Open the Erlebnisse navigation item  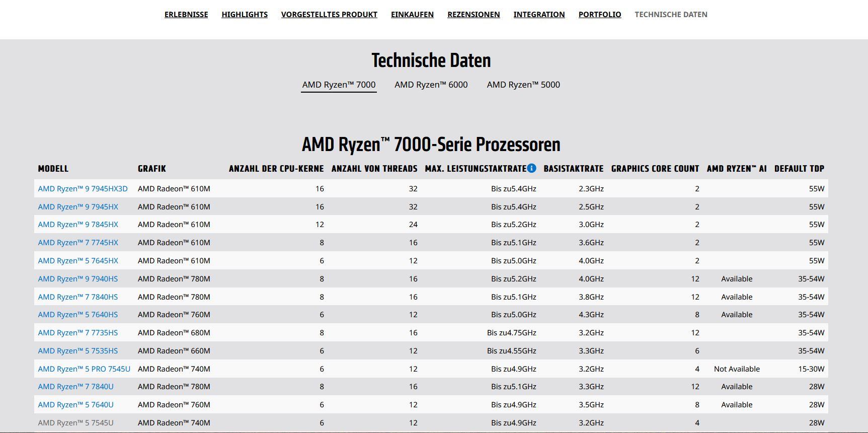186,15
